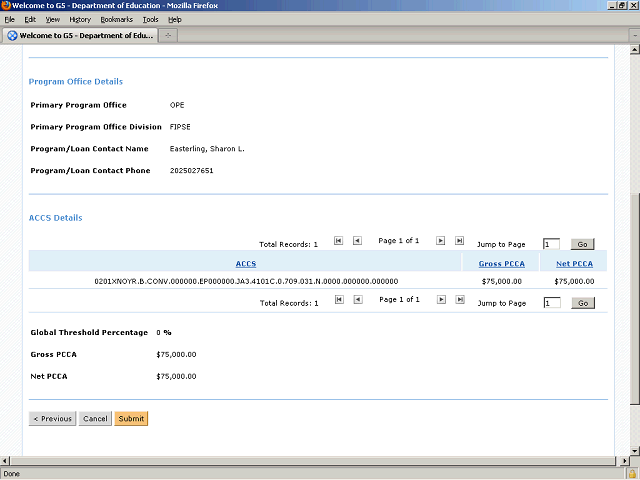Click the bottom last-page pagination icon
640x480 pixels.
tap(459, 299)
